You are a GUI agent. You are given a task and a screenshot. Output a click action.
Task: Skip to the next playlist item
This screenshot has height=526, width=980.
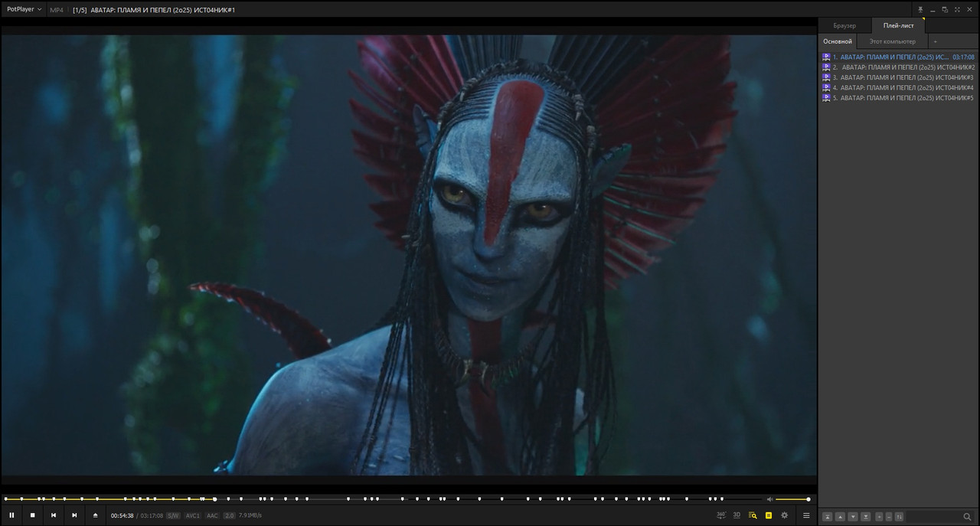(74, 515)
